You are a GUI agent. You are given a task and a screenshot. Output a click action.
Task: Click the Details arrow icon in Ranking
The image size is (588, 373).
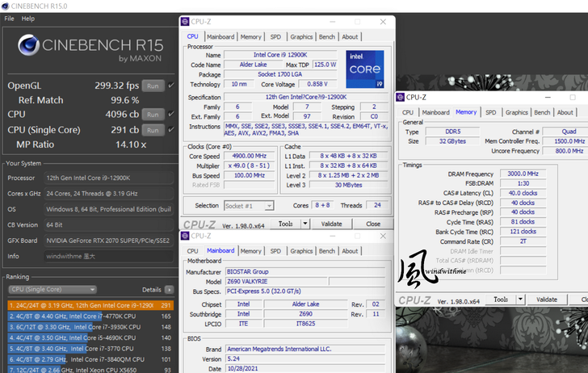pyautogui.click(x=170, y=289)
